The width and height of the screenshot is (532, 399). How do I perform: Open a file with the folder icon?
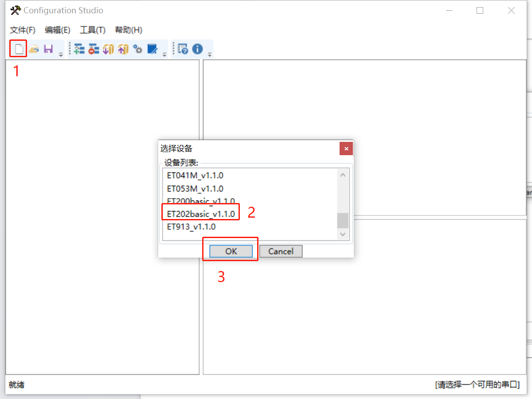click(x=34, y=49)
